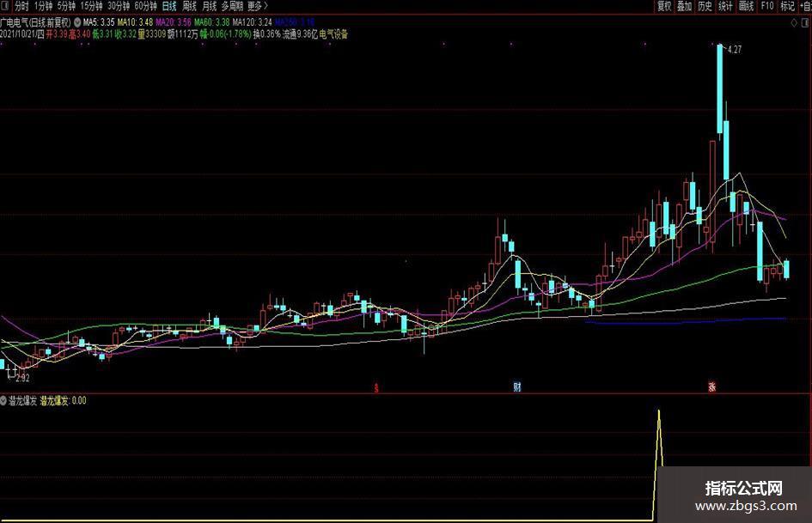The image size is (812, 523).
Task: Click the side panel icon beside diamond
Action: coord(806,23)
